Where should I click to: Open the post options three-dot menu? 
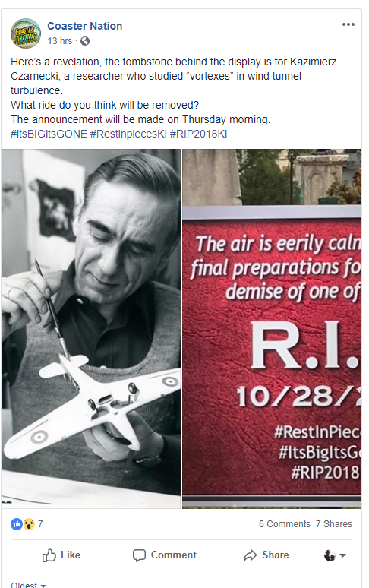click(348, 24)
